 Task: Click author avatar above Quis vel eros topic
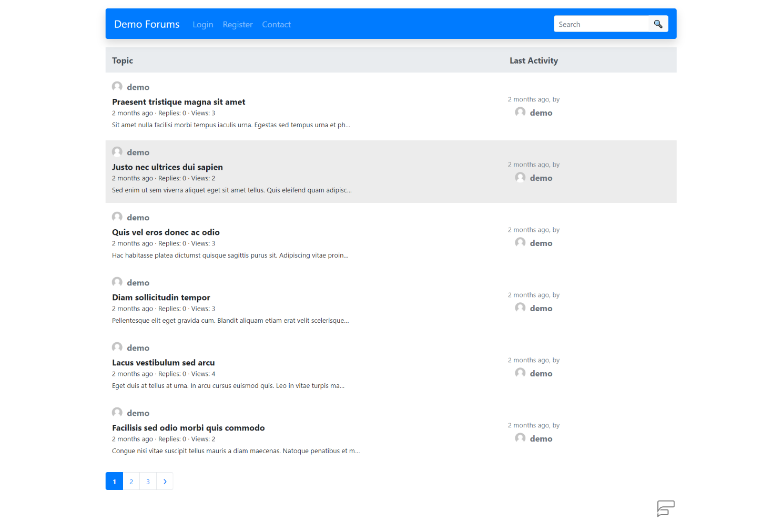[117, 217]
